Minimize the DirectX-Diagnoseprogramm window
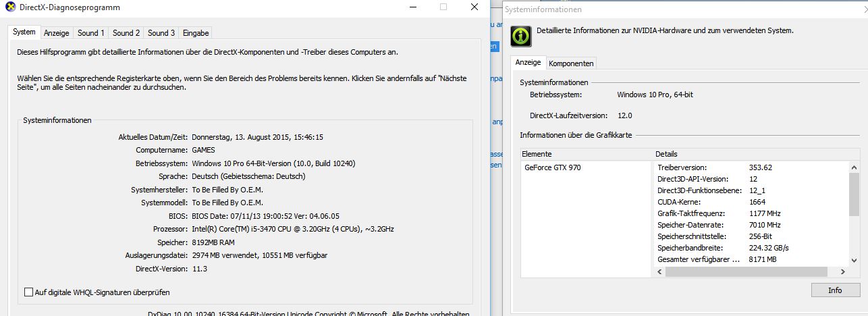Viewport: 868px width, 316px height. (412, 7)
